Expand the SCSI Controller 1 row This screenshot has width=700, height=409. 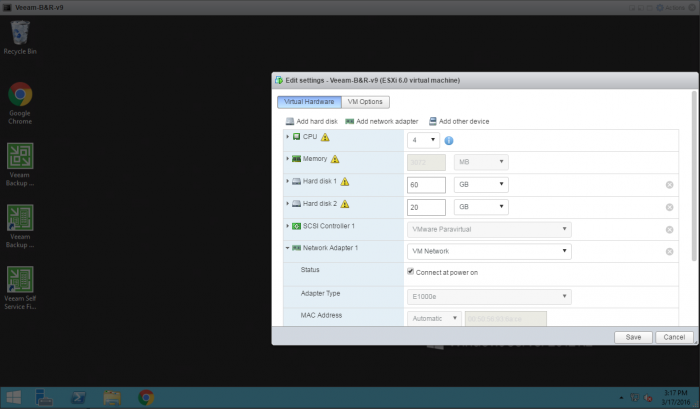pos(288,226)
